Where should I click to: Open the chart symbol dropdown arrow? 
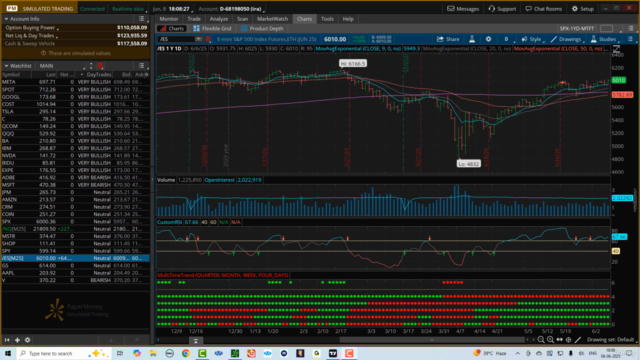(x=198, y=39)
